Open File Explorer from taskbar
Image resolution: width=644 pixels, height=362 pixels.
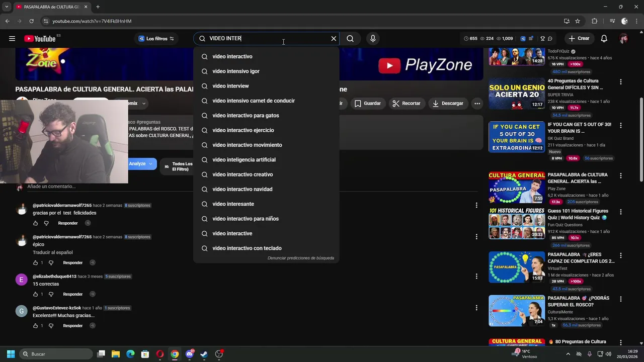point(116,354)
